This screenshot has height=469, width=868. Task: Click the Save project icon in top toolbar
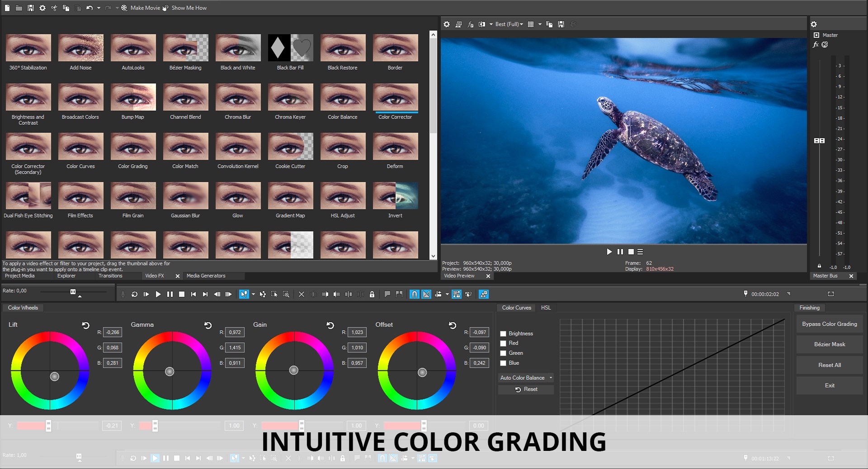pyautogui.click(x=31, y=8)
